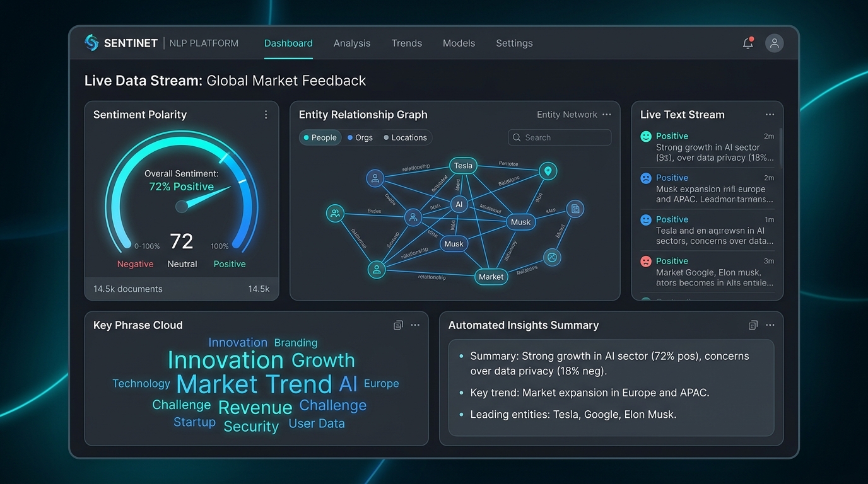The image size is (868, 484).
Task: Open the notifications bell
Action: point(748,43)
